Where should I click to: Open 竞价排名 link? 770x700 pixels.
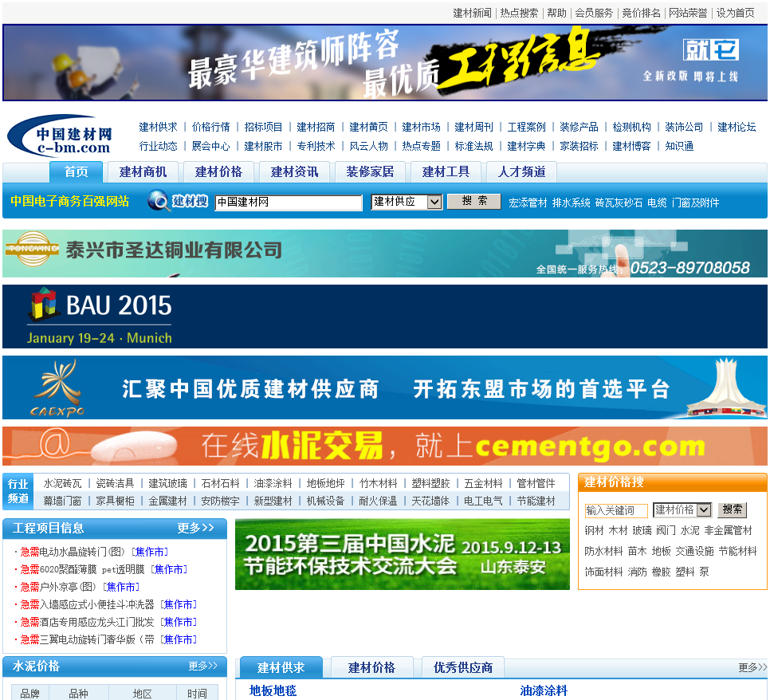pyautogui.click(x=641, y=13)
